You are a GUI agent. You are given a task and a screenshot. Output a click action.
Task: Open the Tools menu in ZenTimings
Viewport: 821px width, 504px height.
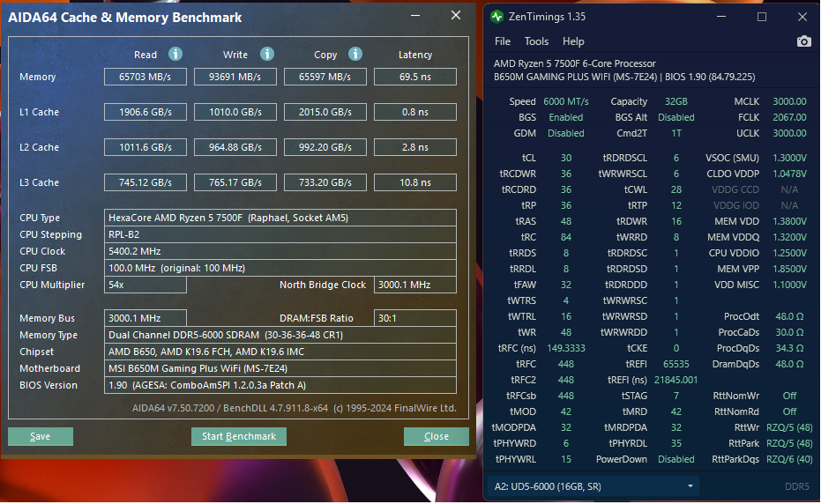point(536,41)
